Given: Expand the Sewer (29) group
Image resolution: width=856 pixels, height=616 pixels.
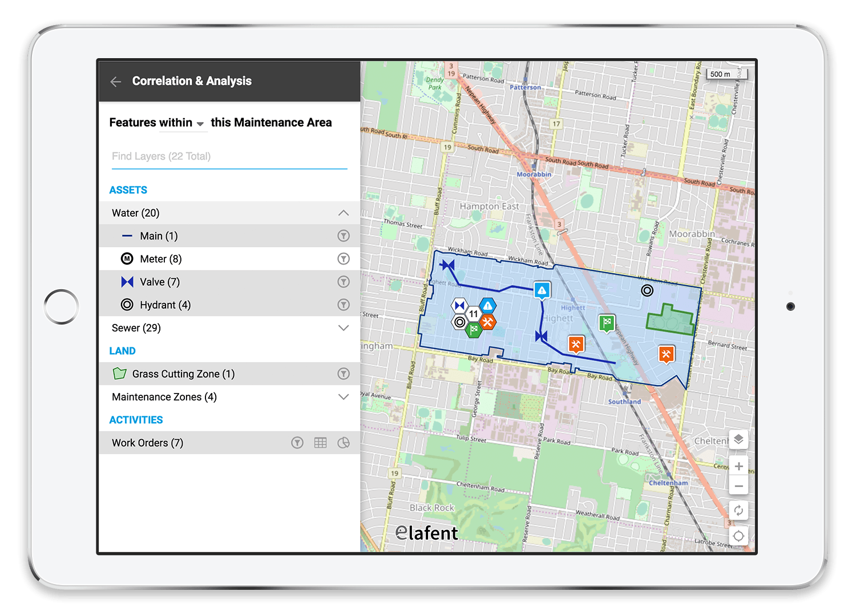Looking at the screenshot, I should 343,328.
